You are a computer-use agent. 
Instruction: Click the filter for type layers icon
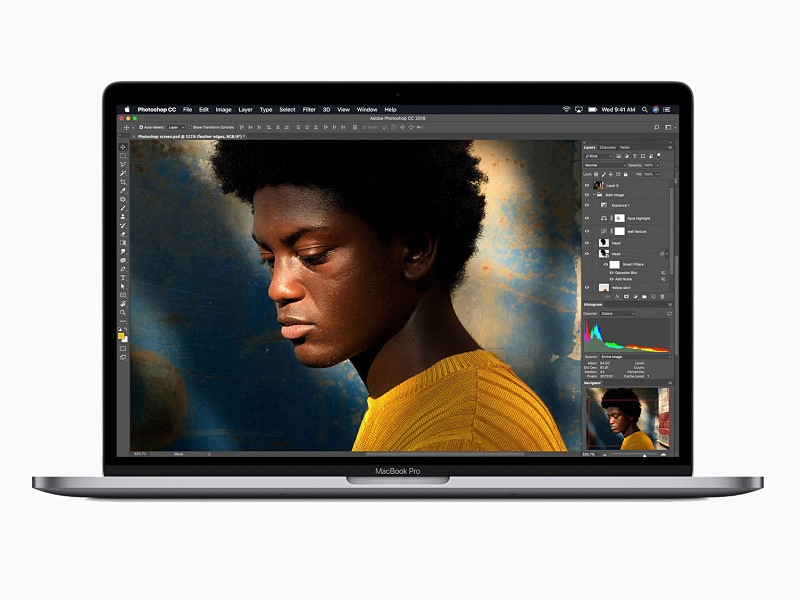point(635,156)
